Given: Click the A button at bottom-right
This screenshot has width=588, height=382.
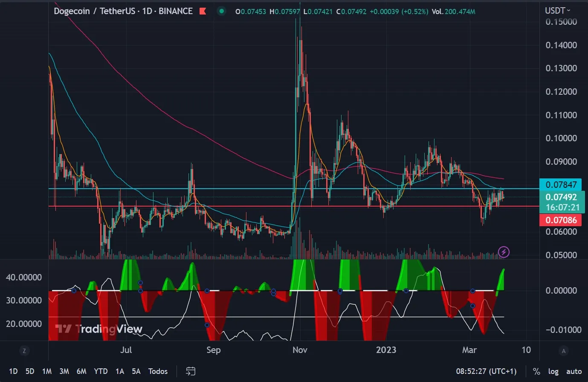Looking at the screenshot, I should (564, 351).
